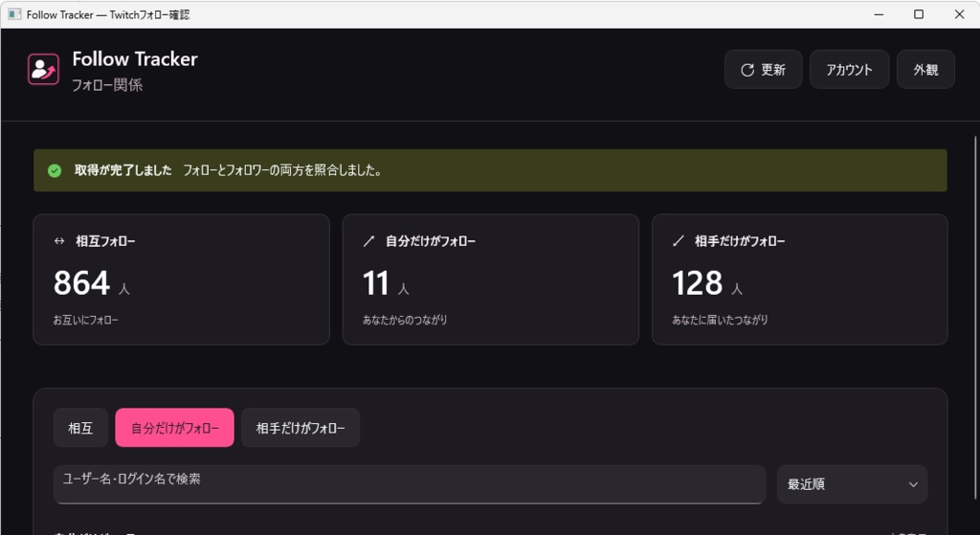
Task: Click the 128 follower-only count
Action: (697, 282)
